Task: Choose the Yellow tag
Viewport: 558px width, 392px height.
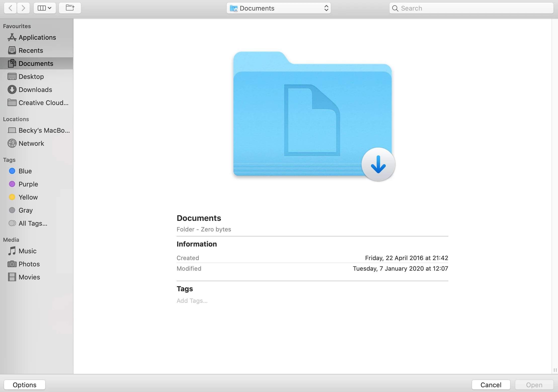Action: 28,197
